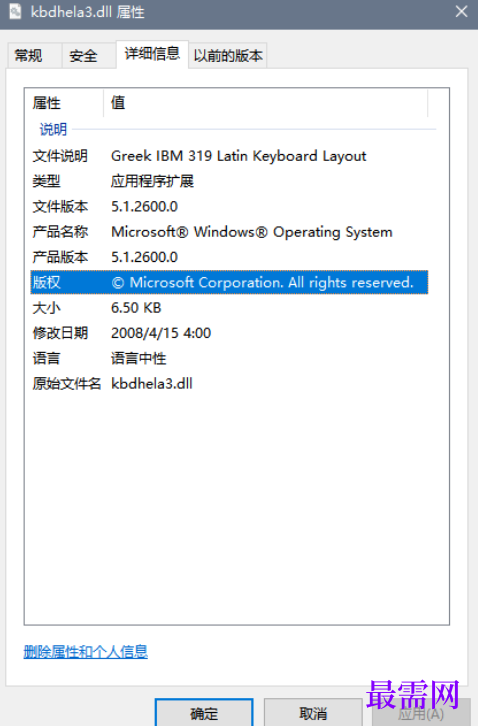
Task: Click the 应用程序扩展 value
Action: pos(152,181)
